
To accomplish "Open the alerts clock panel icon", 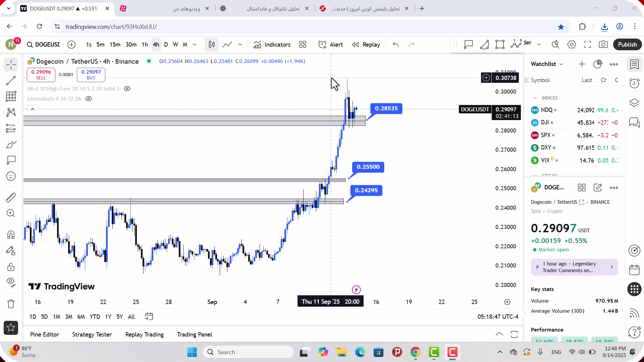I will point(634,83).
